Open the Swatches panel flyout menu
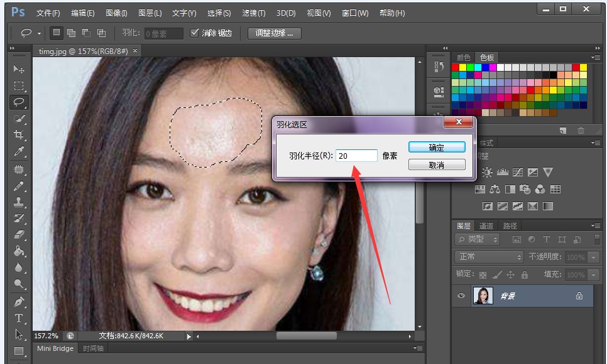The width and height of the screenshot is (607, 364). click(596, 57)
